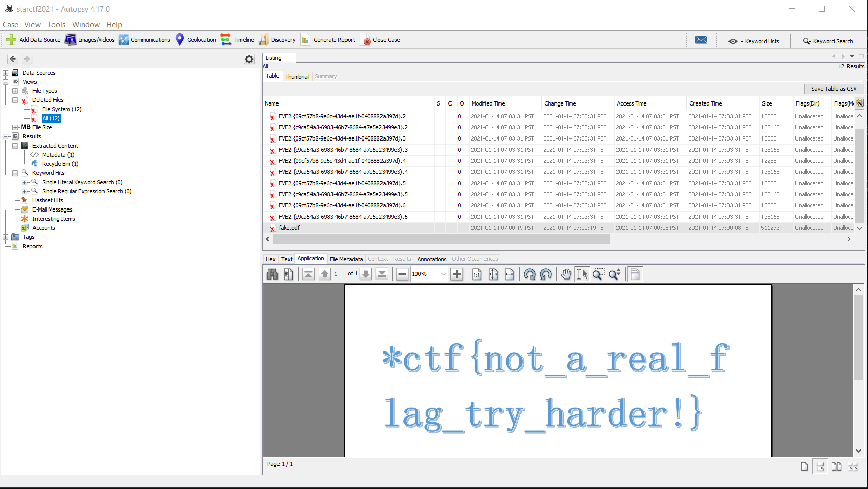Click the envelope icon in top toolbar
The width and height of the screenshot is (868, 489).
pos(701,40)
